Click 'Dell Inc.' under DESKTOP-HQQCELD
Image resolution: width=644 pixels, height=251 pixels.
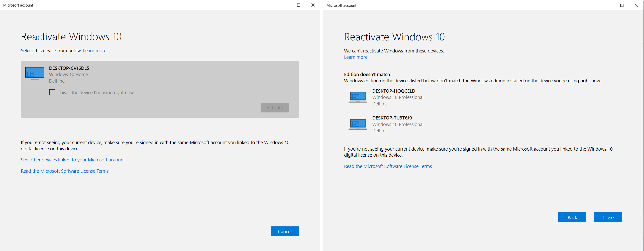(x=380, y=104)
